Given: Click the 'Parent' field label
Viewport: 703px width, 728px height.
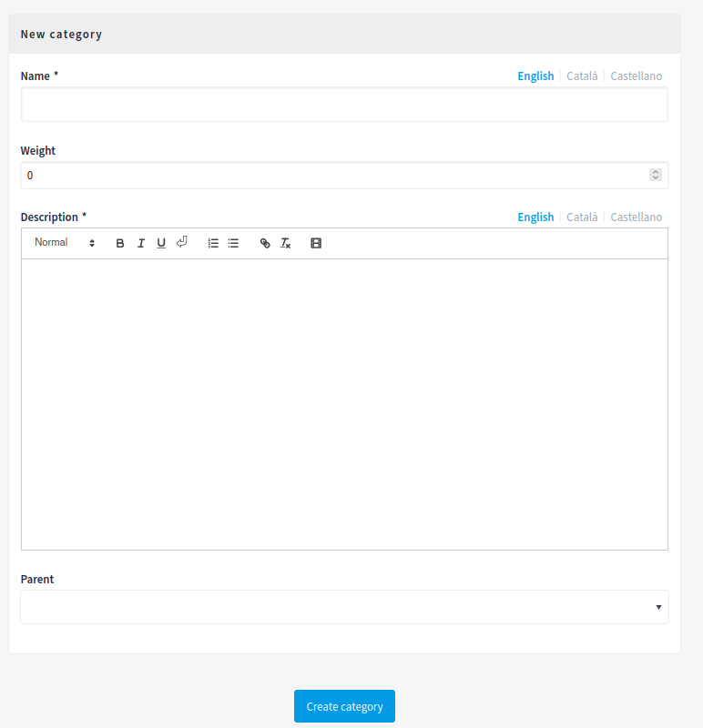Looking at the screenshot, I should pyautogui.click(x=37, y=580).
